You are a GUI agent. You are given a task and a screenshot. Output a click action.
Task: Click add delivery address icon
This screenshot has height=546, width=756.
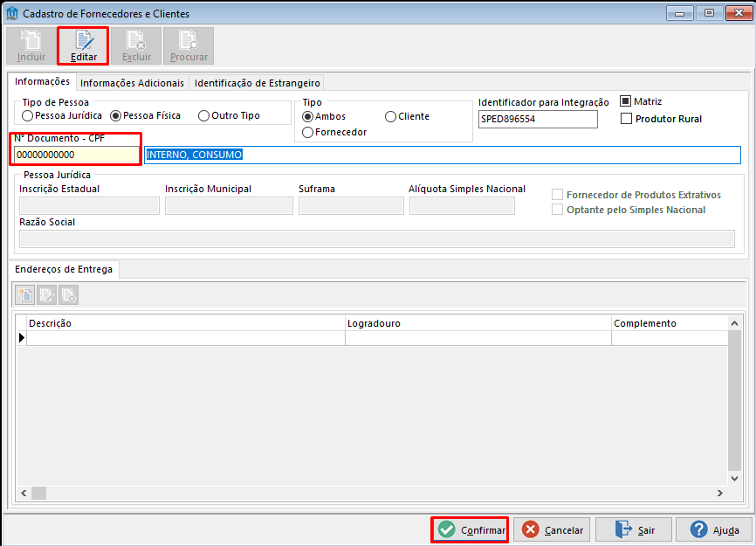pyautogui.click(x=25, y=294)
